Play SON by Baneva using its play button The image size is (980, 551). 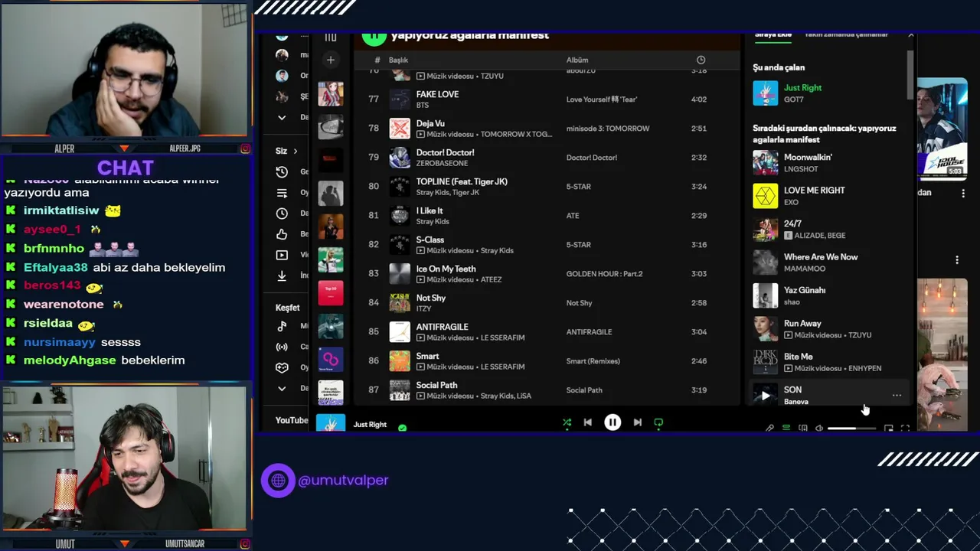point(765,395)
